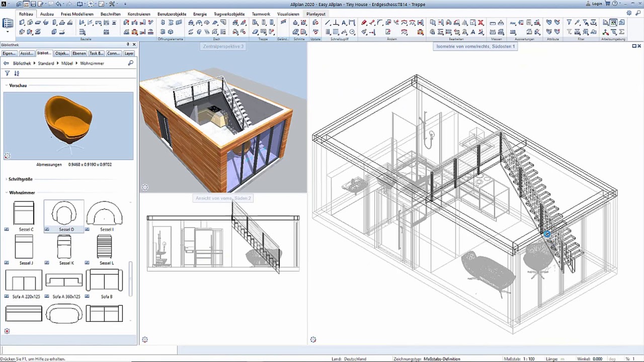This screenshot has width=644, height=362.
Task: Navigate to Bibliothek root in breadcrumb
Action: click(22, 63)
